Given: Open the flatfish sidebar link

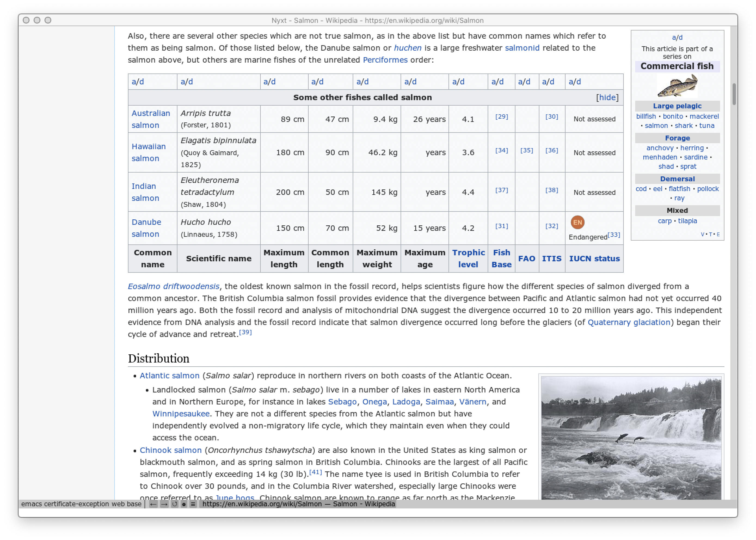Looking at the screenshot, I should point(679,189).
